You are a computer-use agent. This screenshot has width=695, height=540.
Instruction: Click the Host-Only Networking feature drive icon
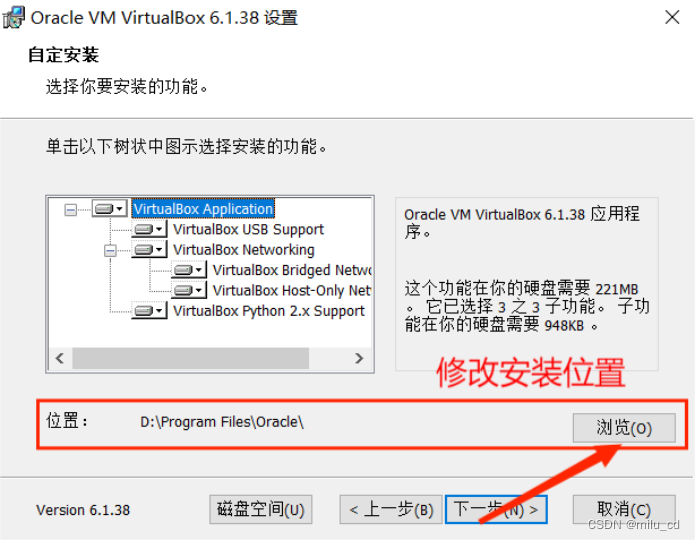189,290
